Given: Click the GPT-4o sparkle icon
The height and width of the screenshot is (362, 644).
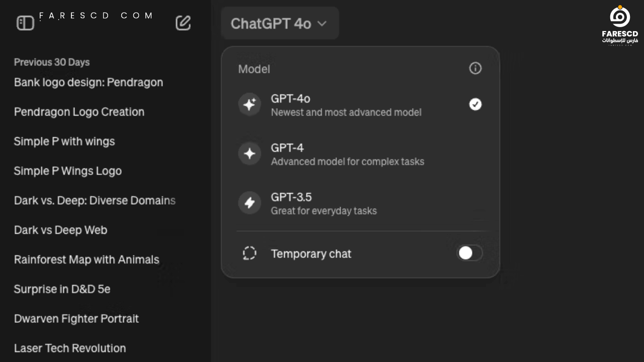Looking at the screenshot, I should tap(250, 105).
